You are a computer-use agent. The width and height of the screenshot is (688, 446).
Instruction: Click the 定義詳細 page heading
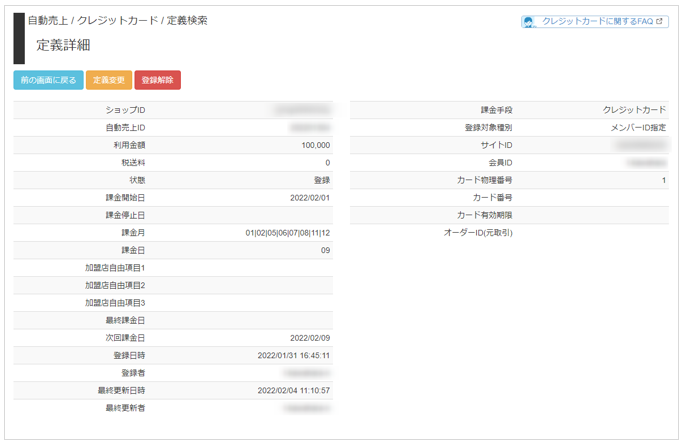click(63, 45)
